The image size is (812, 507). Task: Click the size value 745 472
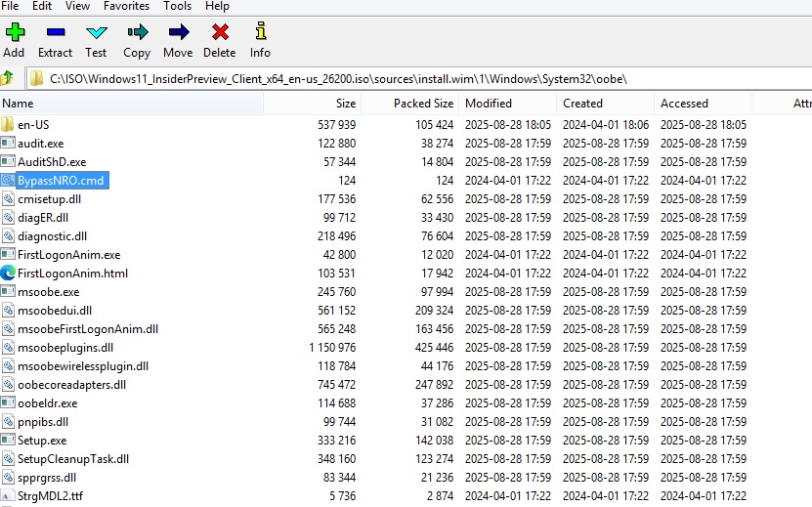tap(336, 385)
